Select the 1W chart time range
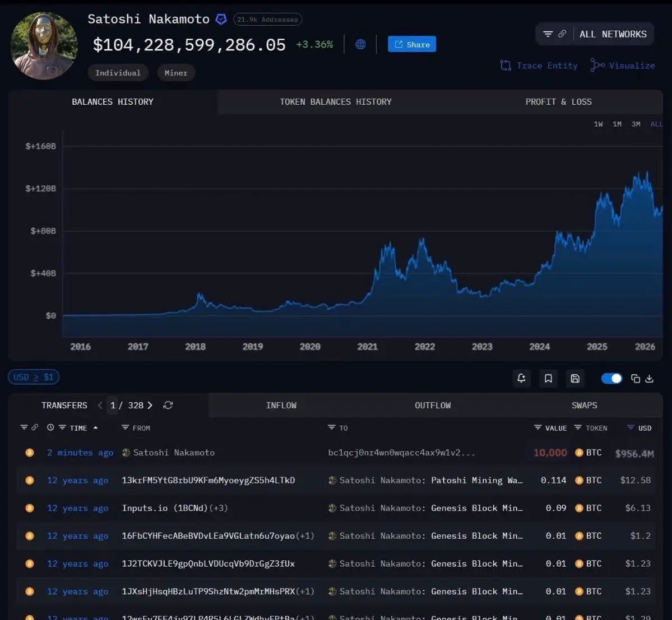 598,124
